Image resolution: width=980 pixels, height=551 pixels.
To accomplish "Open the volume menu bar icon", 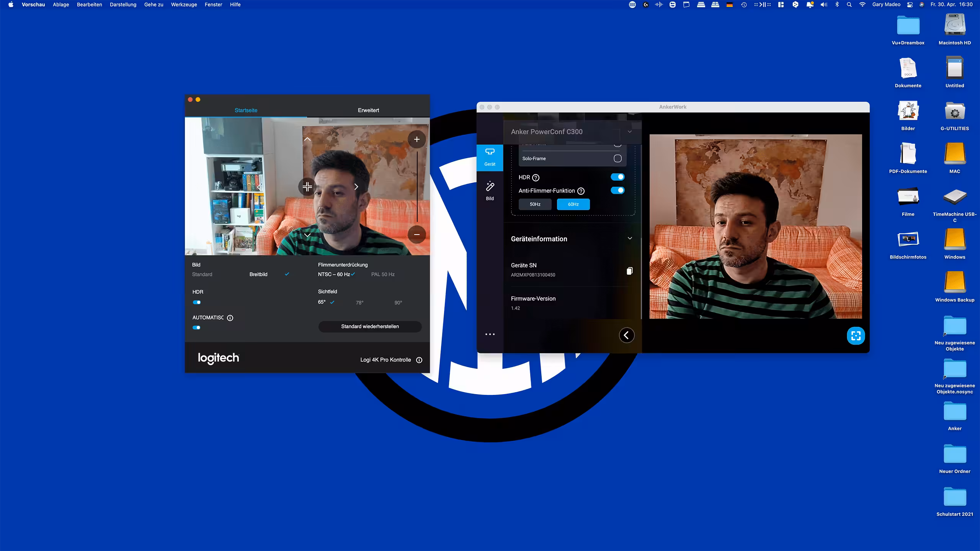I will [x=824, y=5].
